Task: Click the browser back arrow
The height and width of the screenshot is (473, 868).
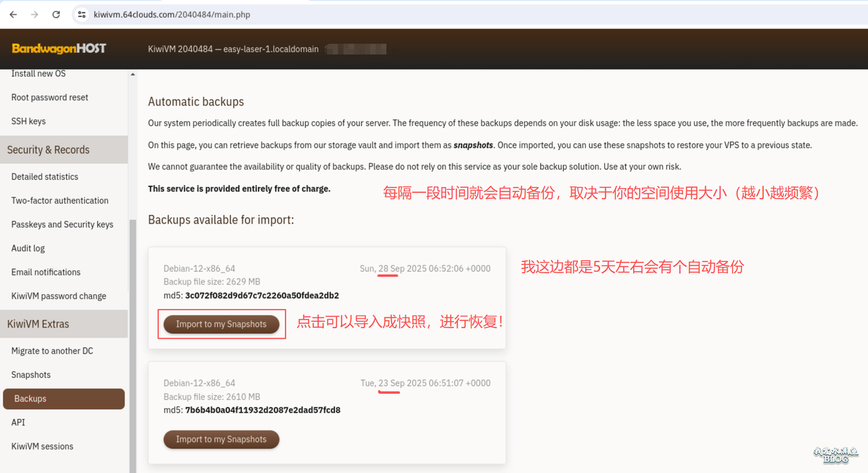Action: click(13, 14)
